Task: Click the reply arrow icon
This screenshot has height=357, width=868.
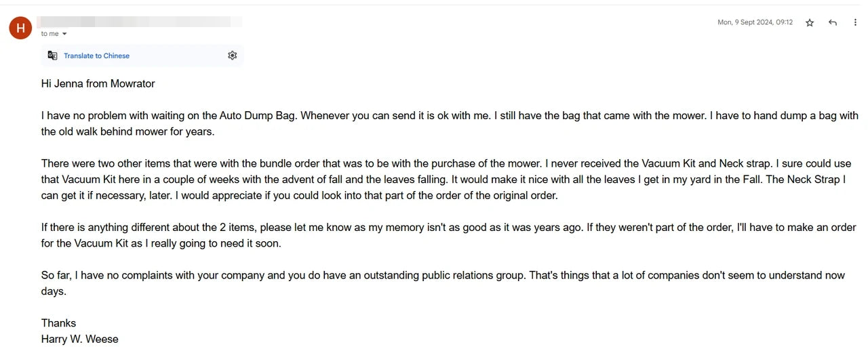Action: click(833, 22)
